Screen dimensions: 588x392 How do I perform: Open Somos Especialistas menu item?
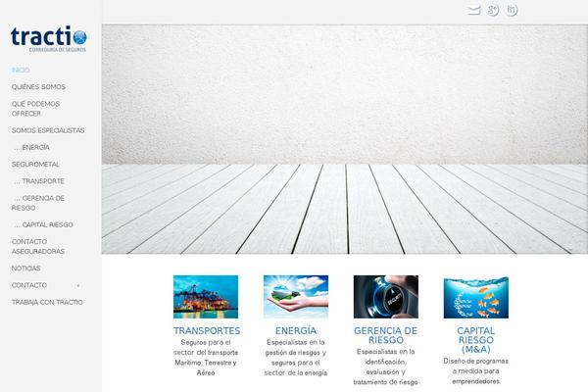click(48, 130)
